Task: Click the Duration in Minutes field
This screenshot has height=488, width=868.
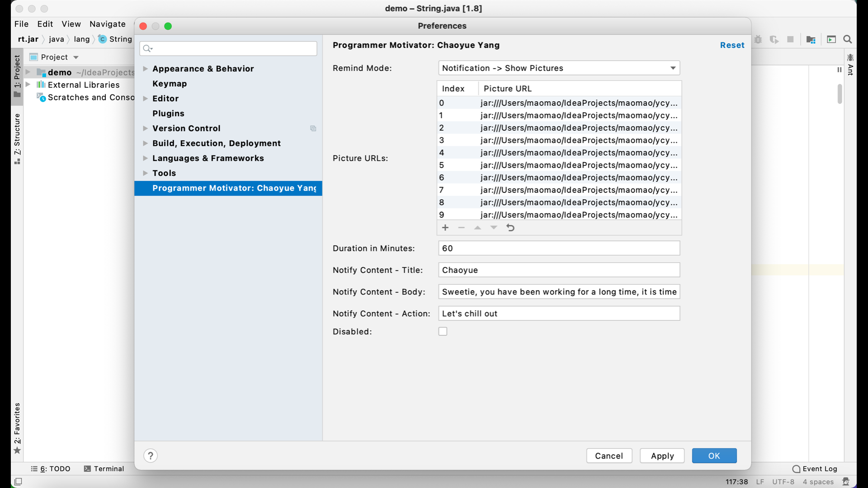Action: (x=559, y=248)
